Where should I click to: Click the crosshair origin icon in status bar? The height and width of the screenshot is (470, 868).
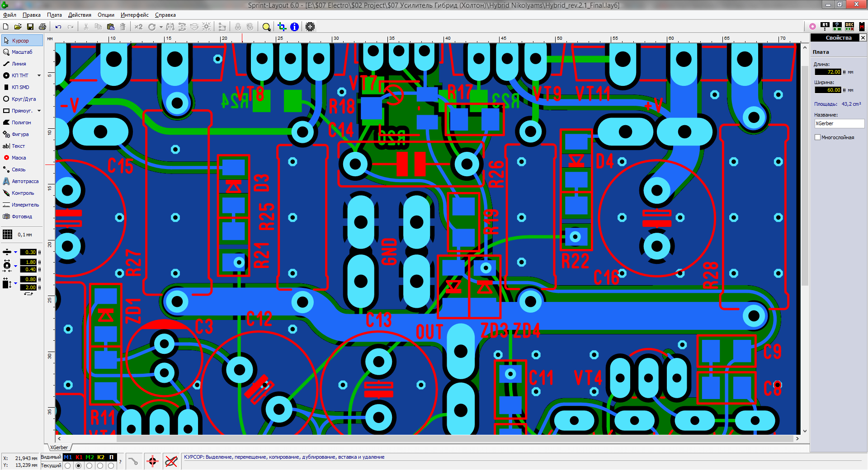point(152,461)
